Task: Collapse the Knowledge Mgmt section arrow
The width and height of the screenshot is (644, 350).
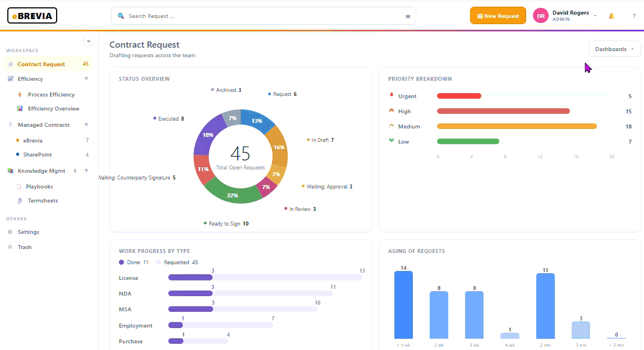Action: click(86, 171)
